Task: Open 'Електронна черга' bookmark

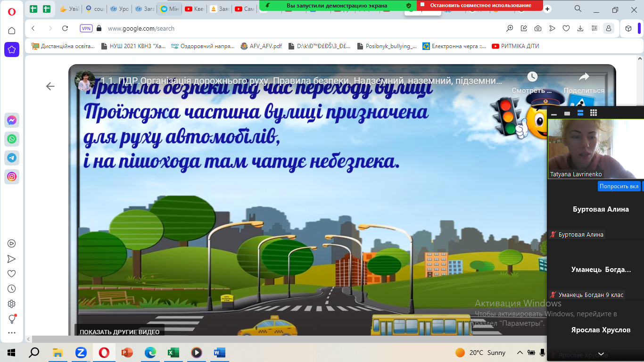Action: coord(454,46)
